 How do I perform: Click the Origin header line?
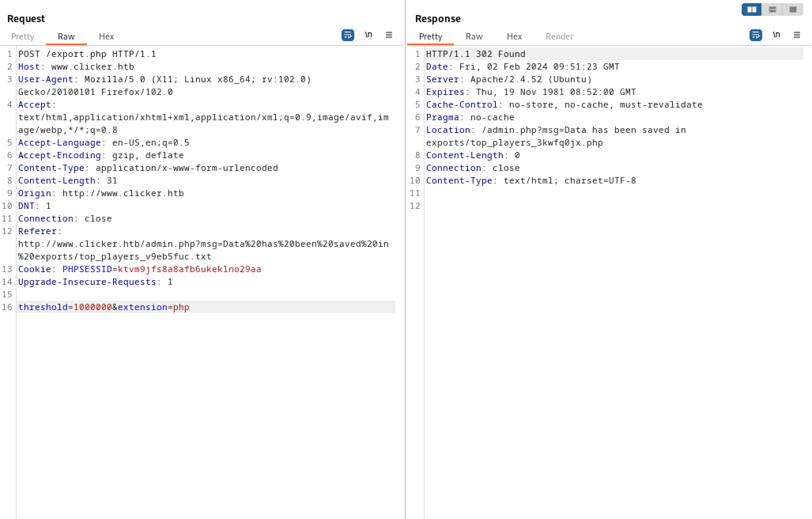pyautogui.click(x=101, y=193)
